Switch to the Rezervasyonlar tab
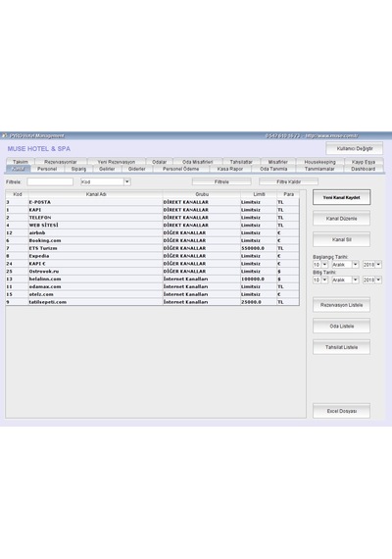Screen dimensions: 392x559 pyautogui.click(x=61, y=162)
